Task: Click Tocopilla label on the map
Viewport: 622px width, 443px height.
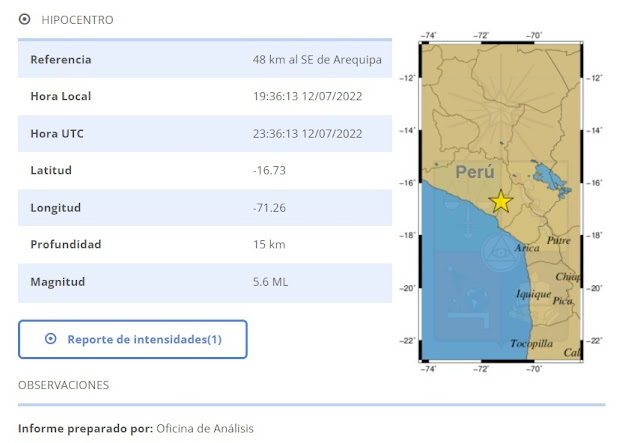Action: click(x=532, y=343)
